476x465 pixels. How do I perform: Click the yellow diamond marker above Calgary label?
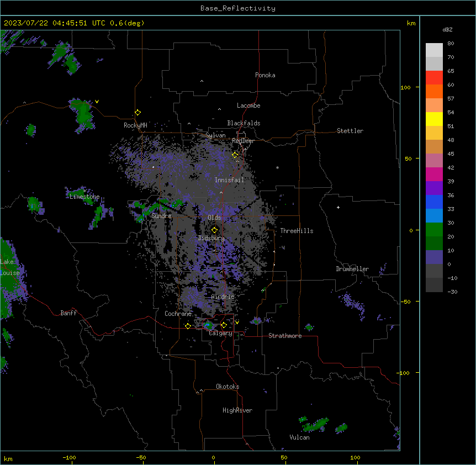(224, 325)
